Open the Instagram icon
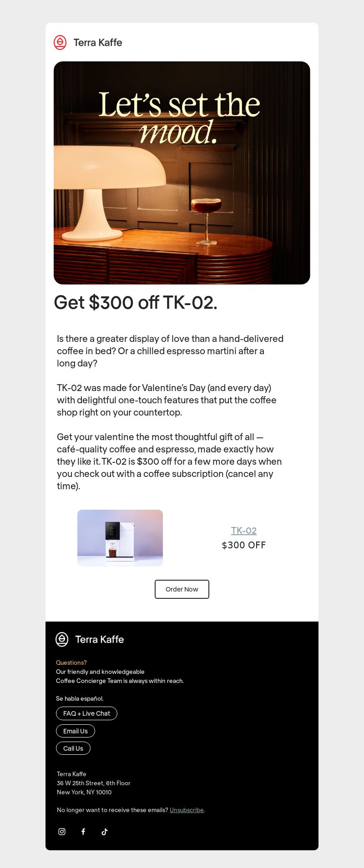 [x=62, y=832]
